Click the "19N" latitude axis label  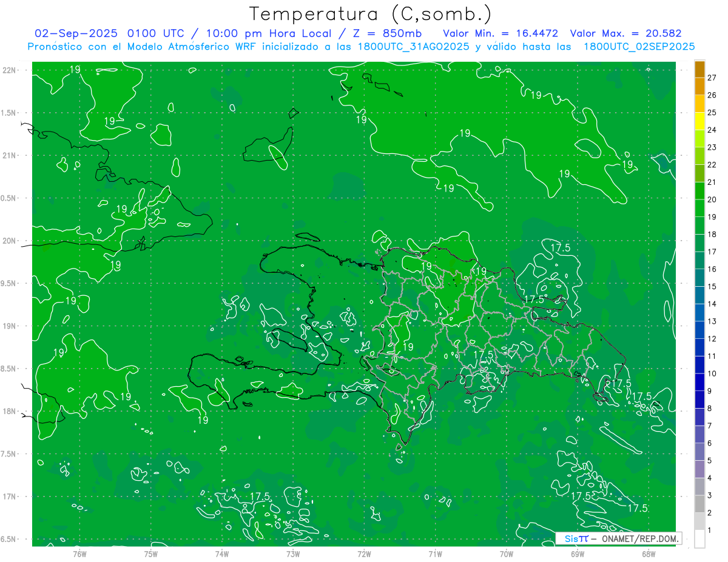[x=10, y=326]
